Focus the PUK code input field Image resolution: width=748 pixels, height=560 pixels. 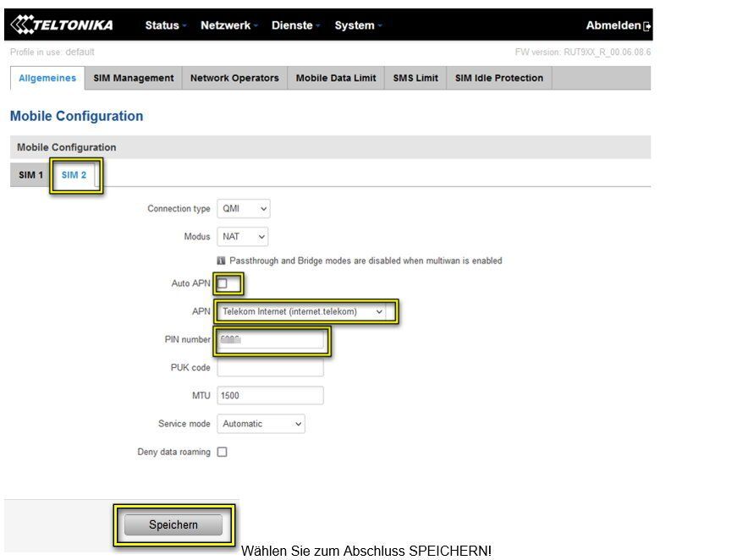(271, 368)
